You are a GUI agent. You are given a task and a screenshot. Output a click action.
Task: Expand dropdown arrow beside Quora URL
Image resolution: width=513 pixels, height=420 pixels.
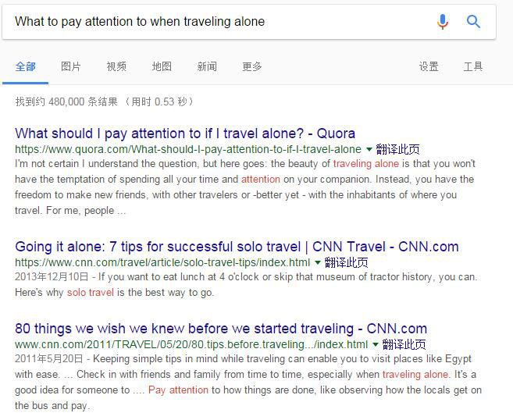click(x=369, y=149)
